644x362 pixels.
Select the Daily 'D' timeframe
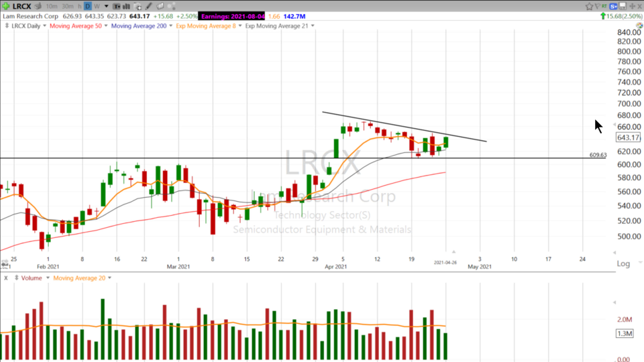point(87,6)
